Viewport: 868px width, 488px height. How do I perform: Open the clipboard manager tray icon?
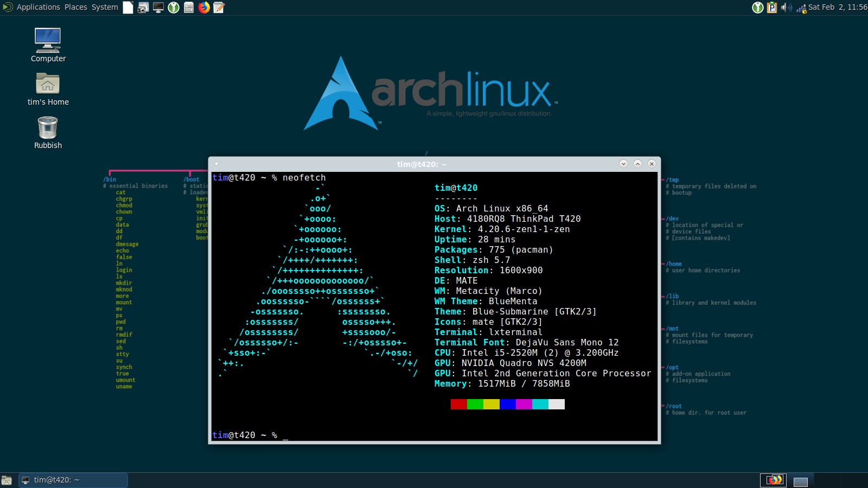tap(772, 7)
